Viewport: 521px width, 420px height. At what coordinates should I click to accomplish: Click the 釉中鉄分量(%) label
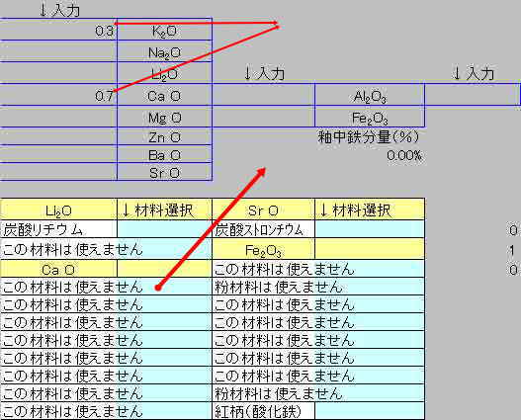coord(369,136)
